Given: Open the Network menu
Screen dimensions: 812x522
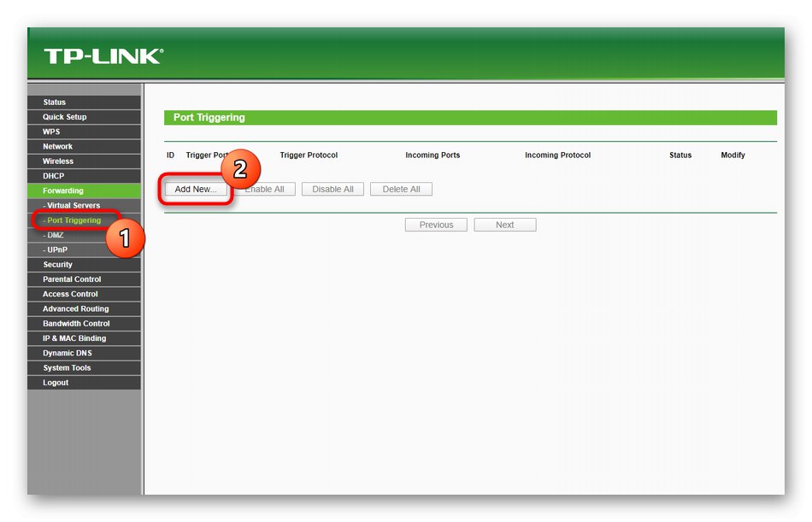Looking at the screenshot, I should pos(84,147).
